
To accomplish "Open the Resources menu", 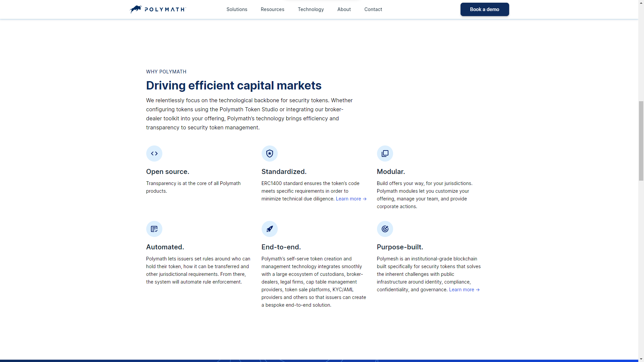I will 272,9.
